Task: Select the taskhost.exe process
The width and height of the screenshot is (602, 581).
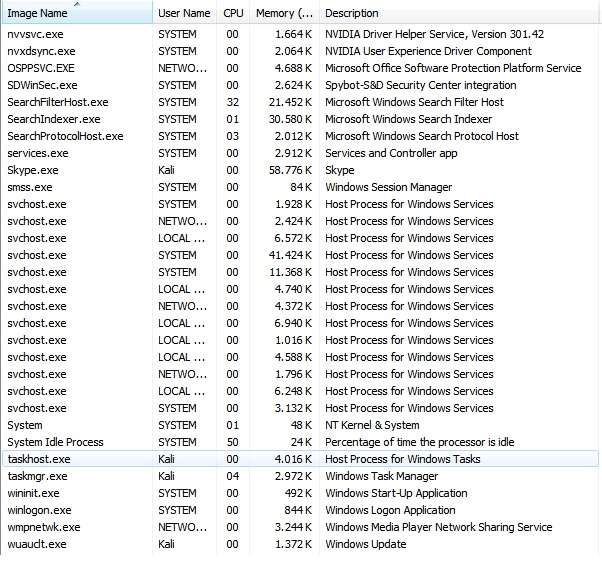Action: [37, 459]
